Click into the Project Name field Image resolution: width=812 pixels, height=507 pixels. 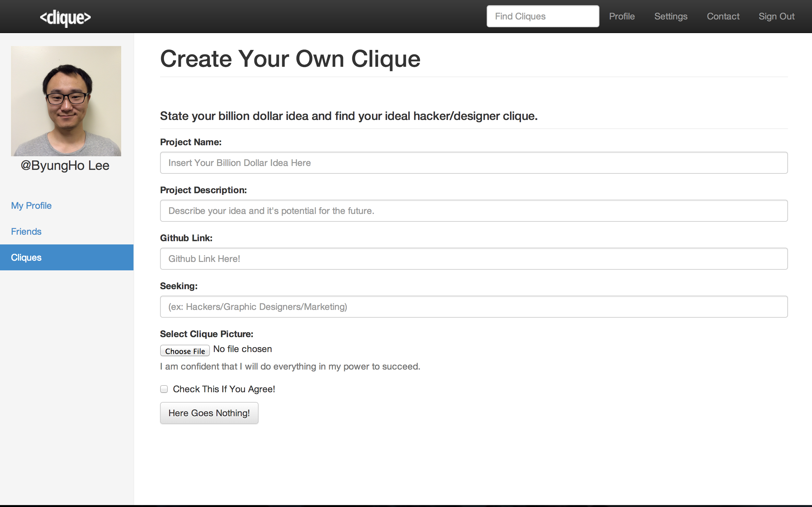coord(473,163)
